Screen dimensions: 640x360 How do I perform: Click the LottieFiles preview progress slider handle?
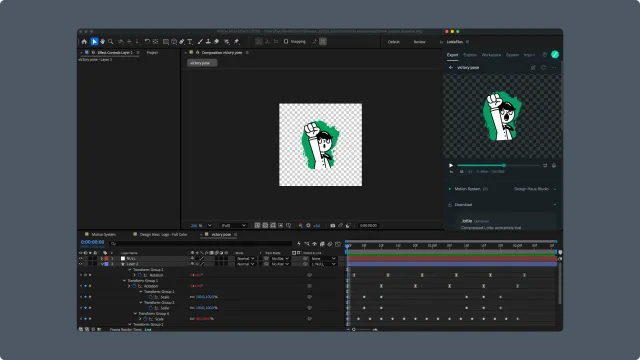504,165
